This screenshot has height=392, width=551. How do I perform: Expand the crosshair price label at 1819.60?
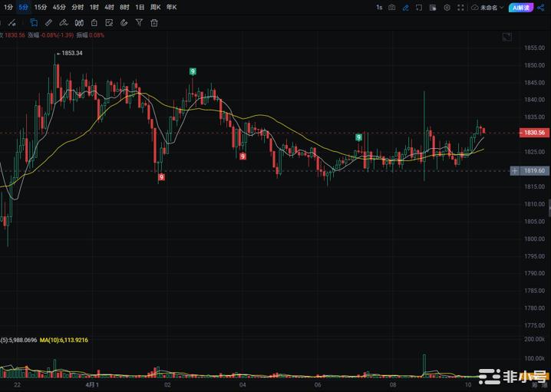pos(515,170)
